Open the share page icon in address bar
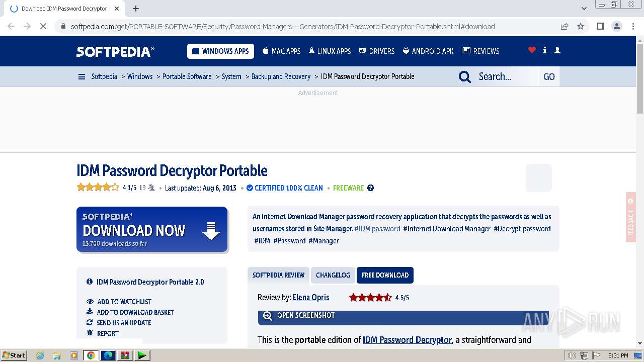Viewport: 644px width, 362px height. click(x=565, y=26)
